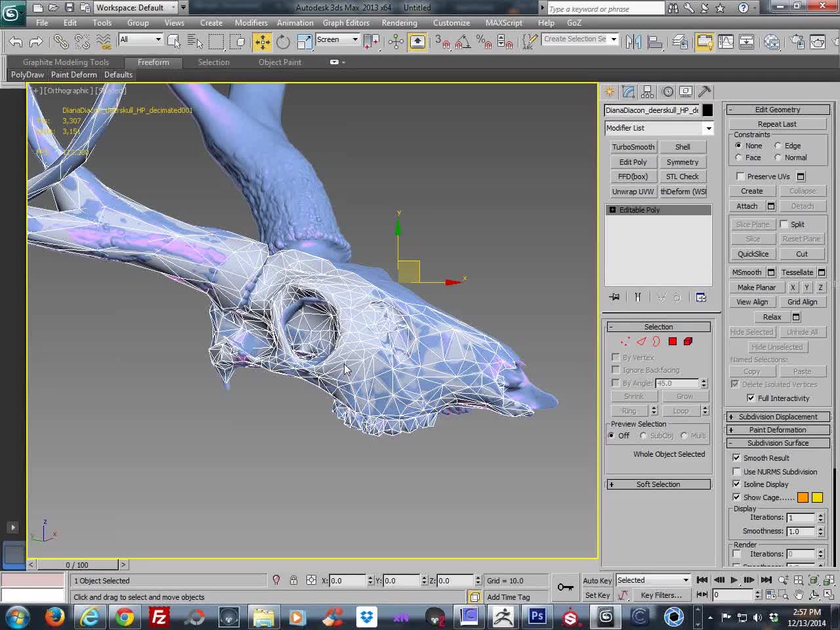Open the Curve Editor icon
The height and width of the screenshot is (630, 840).
[x=726, y=42]
